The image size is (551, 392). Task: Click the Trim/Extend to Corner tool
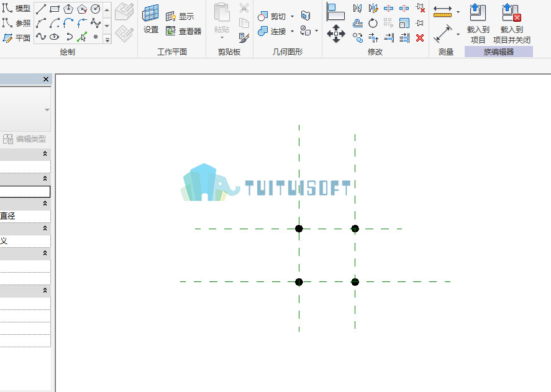tap(373, 38)
